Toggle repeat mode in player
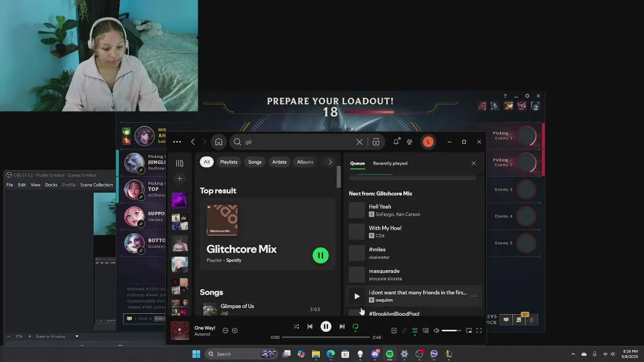This screenshot has height=362, width=644. pyautogui.click(x=356, y=327)
